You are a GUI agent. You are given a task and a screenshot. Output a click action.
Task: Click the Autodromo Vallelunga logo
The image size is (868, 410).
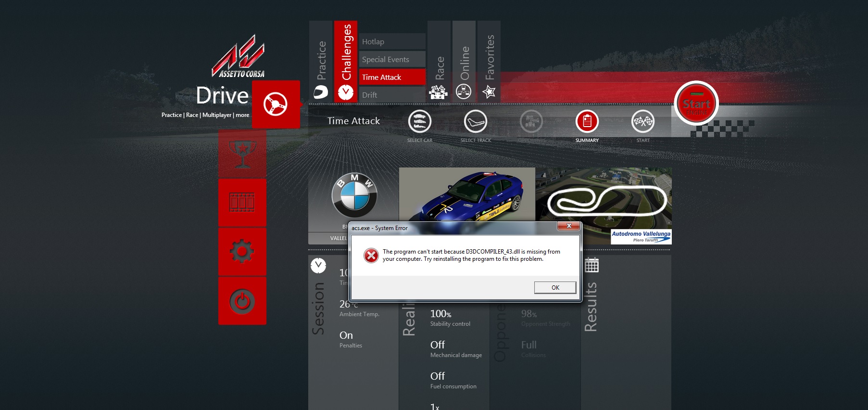tap(641, 237)
